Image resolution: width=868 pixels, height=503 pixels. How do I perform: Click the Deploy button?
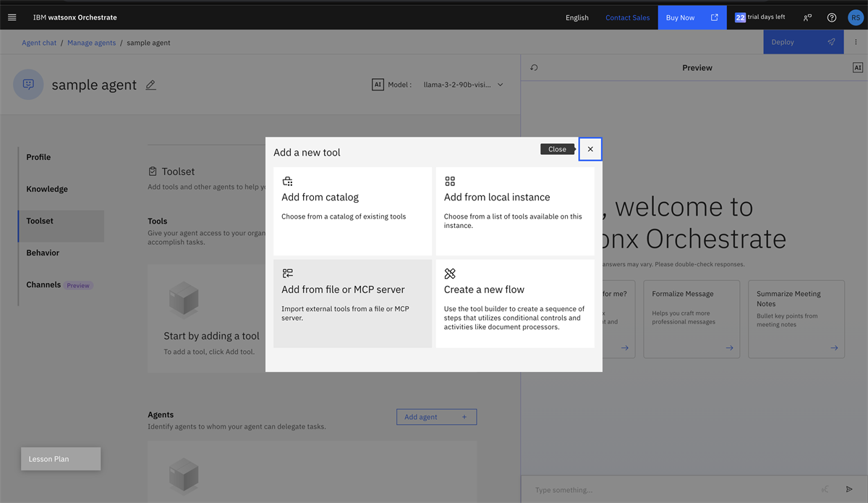[803, 42]
